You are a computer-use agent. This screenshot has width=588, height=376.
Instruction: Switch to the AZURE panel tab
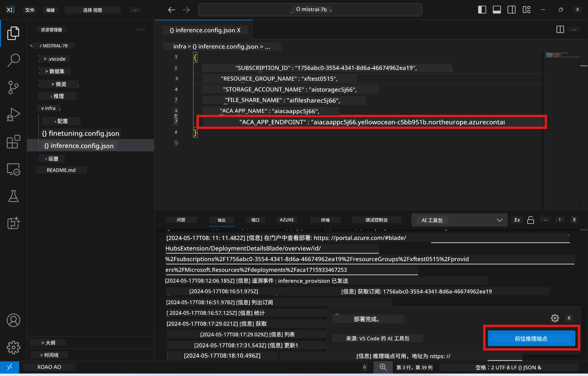287,220
